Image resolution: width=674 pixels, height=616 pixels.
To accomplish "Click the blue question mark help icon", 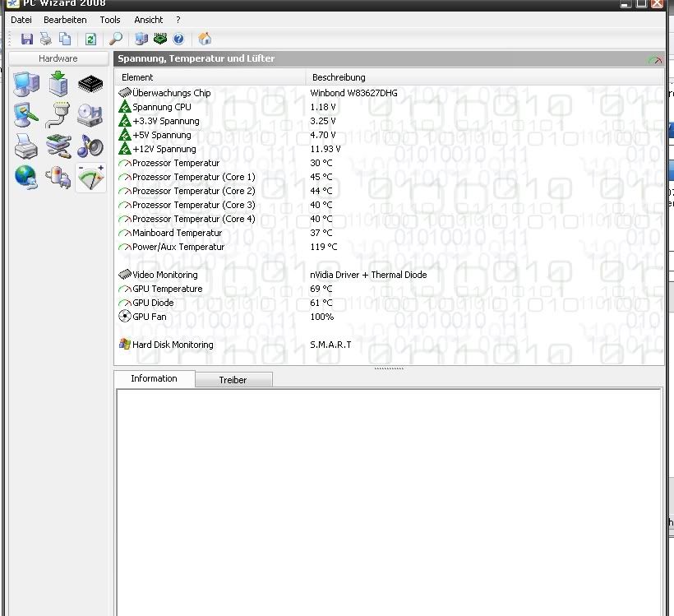I will [x=178, y=39].
